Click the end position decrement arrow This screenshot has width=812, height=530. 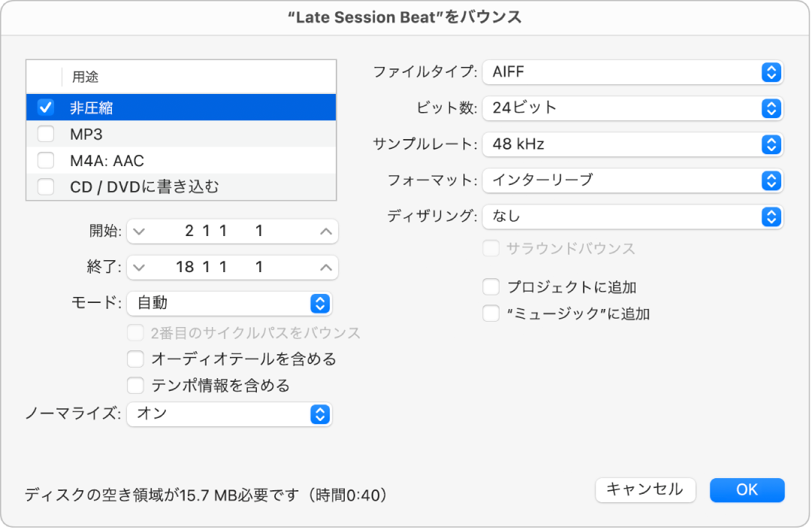pos(139,267)
